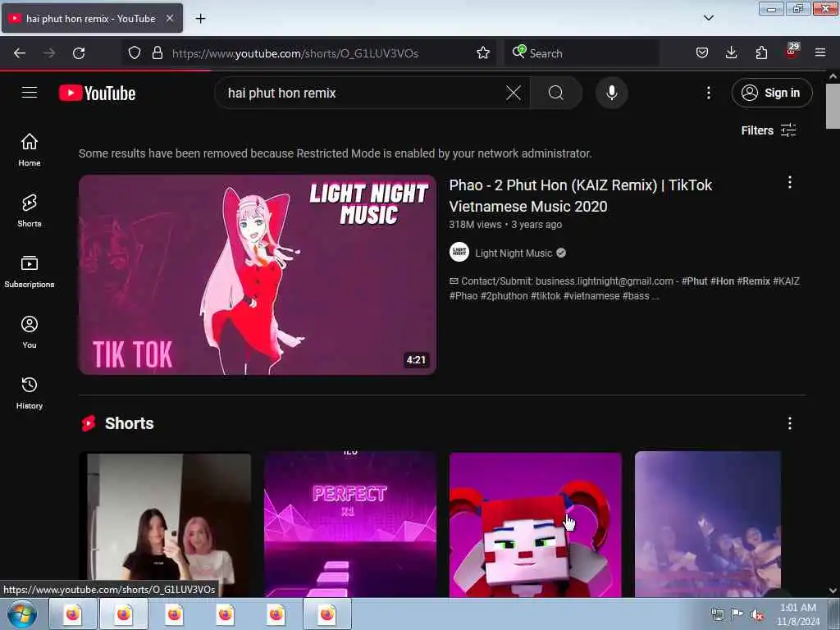840x630 pixels.
Task: Open the muted volume tray icon
Action: pos(757,615)
